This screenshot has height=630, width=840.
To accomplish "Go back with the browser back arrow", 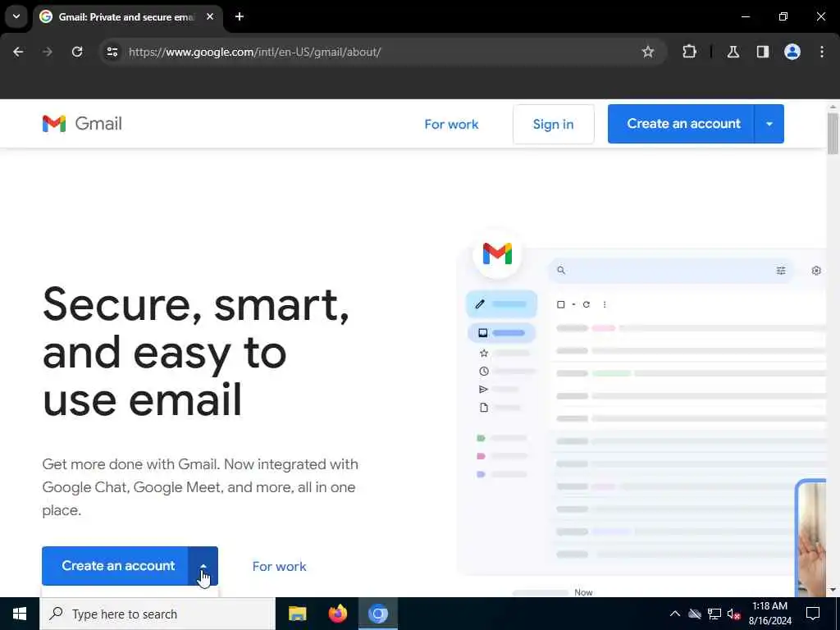I will [18, 52].
